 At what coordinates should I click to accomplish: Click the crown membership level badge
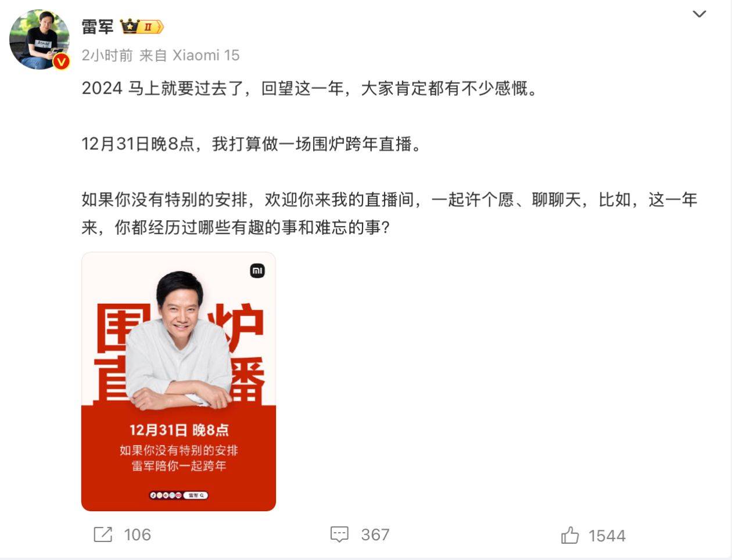[x=142, y=27]
